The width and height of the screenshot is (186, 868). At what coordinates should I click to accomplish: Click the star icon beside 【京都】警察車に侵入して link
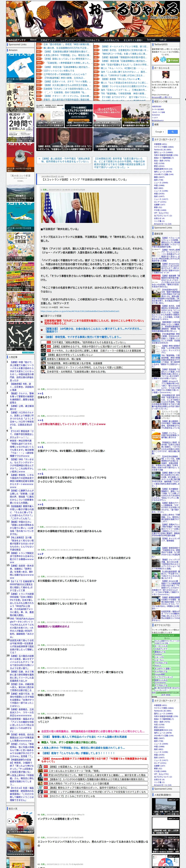pyautogui.click(x=39, y=737)
